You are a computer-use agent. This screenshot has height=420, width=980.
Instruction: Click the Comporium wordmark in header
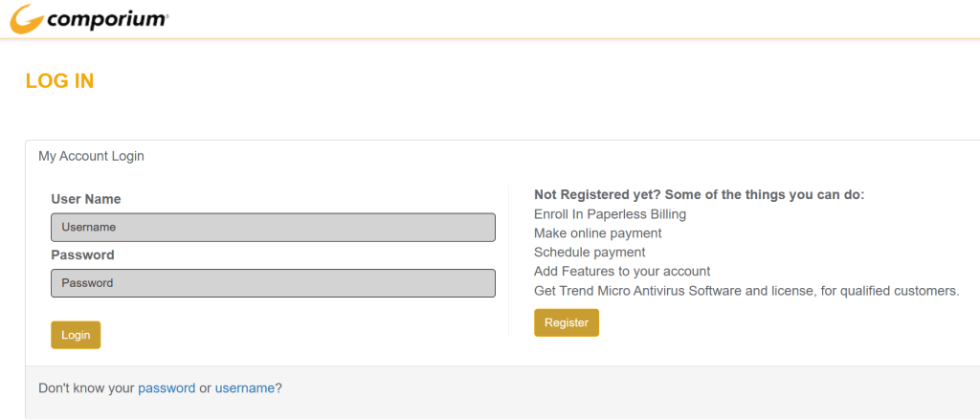point(104,20)
